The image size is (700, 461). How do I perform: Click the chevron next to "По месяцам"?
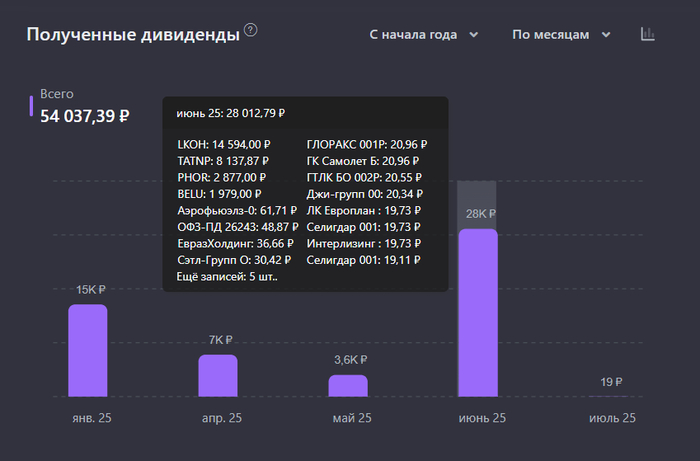(x=606, y=35)
